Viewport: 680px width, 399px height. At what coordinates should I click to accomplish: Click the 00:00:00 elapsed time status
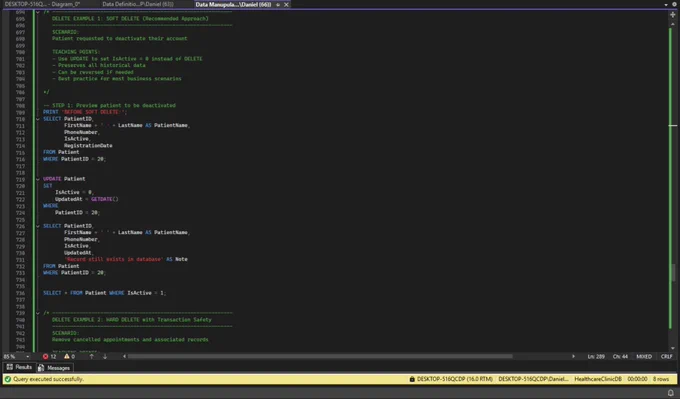tap(637, 379)
